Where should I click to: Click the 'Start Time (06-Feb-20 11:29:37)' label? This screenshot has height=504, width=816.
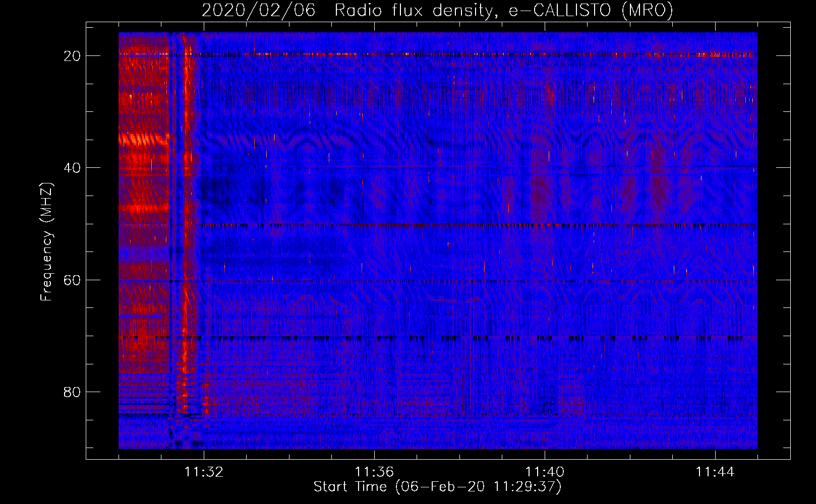coord(437,487)
